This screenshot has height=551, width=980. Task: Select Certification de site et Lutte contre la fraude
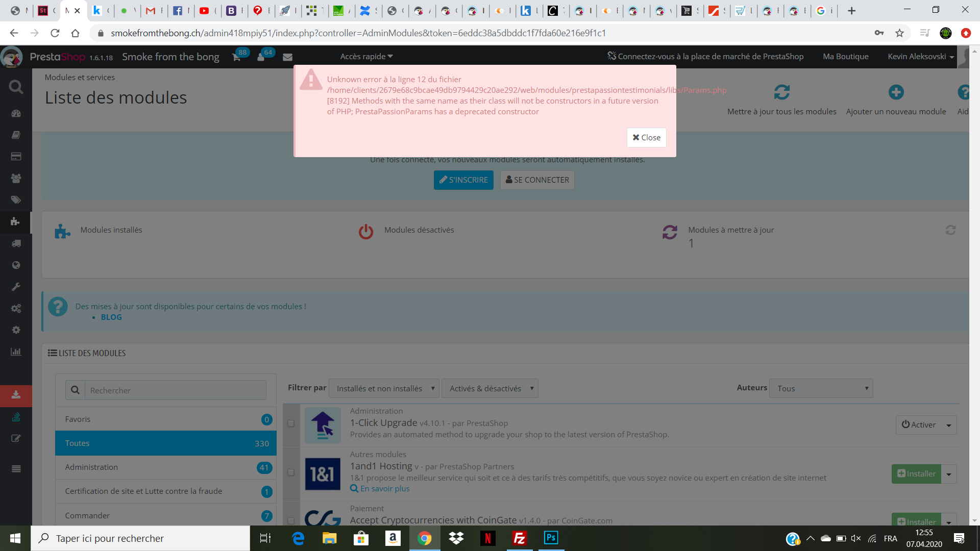click(x=165, y=491)
